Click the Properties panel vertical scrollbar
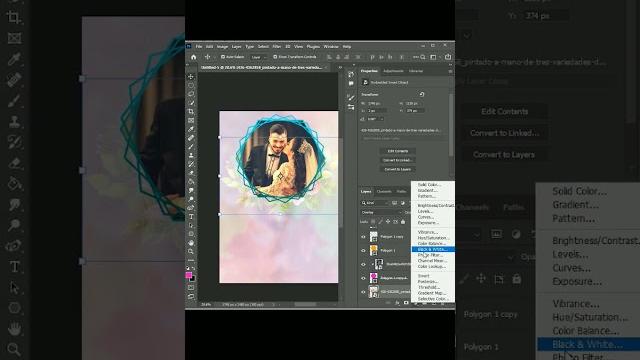 point(451,124)
